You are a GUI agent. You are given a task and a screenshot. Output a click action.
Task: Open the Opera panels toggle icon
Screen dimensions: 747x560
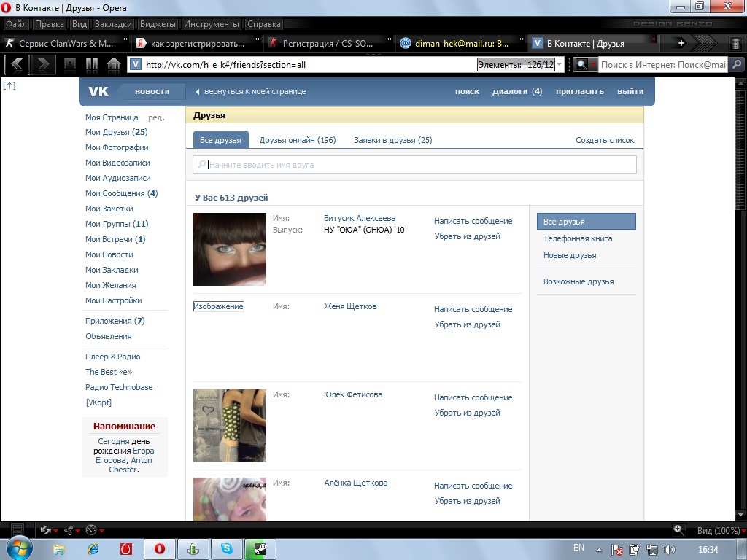[x=18, y=529]
